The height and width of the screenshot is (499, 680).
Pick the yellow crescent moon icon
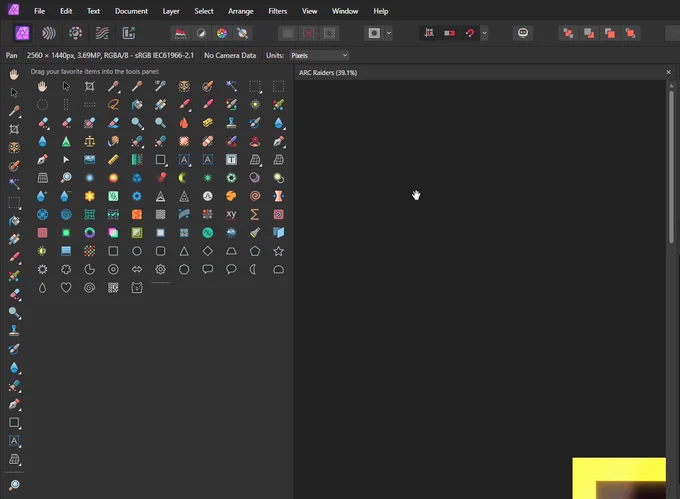pos(184,178)
